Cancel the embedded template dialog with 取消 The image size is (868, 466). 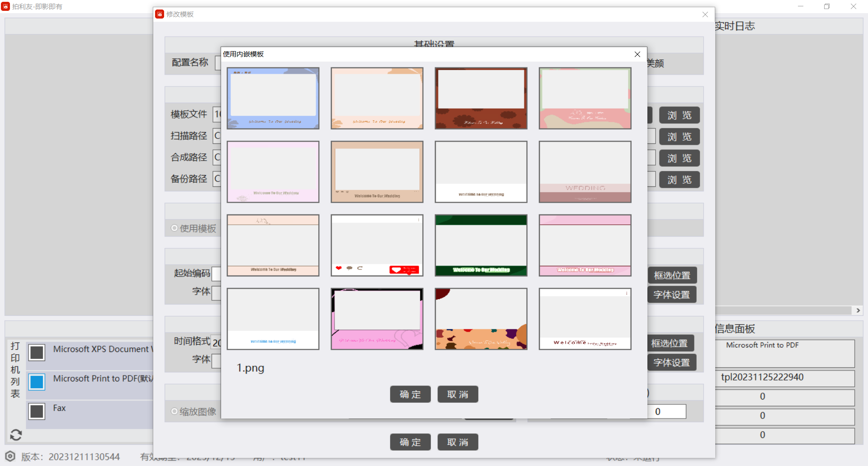click(x=458, y=394)
